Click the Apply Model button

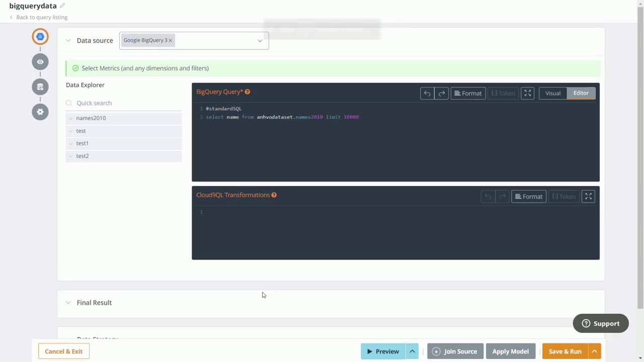tap(510, 351)
